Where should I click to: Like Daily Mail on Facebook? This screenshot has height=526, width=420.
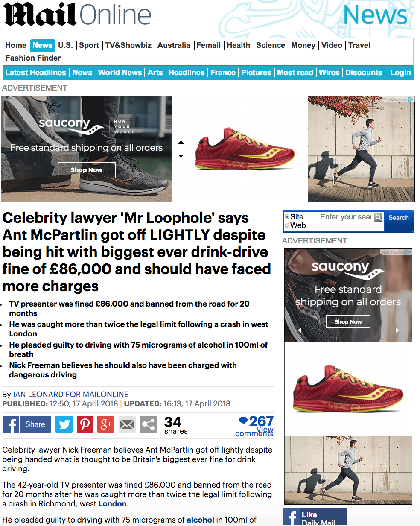click(x=315, y=517)
